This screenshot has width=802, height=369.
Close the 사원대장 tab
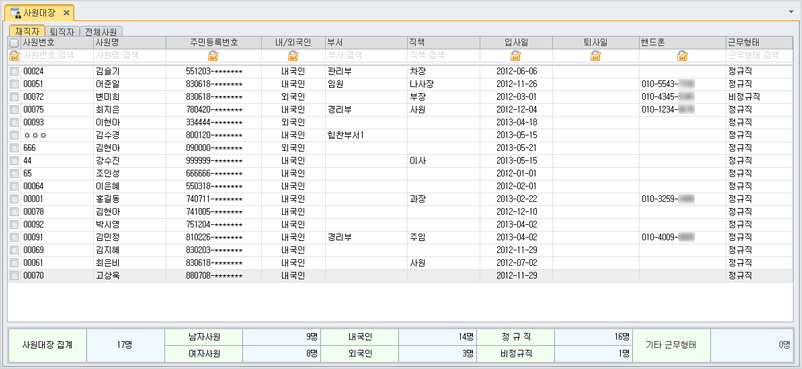[x=66, y=12]
